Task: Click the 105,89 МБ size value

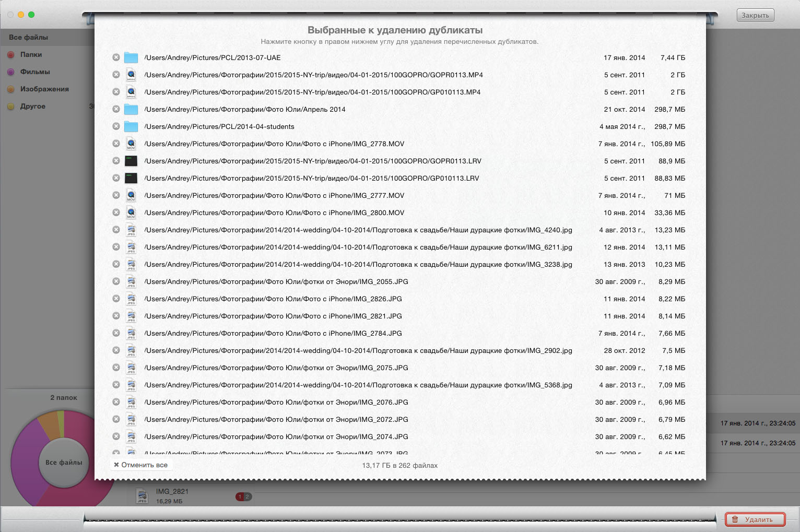Action: point(668,144)
